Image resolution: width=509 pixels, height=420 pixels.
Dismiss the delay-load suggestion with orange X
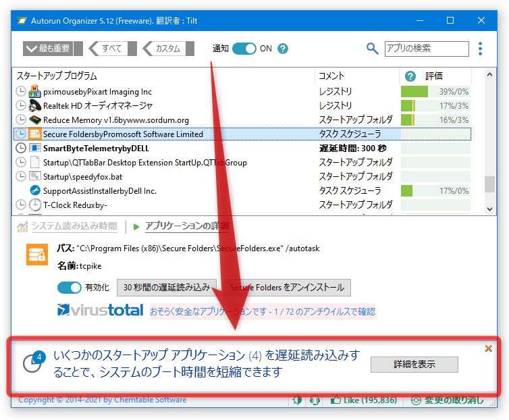click(488, 348)
